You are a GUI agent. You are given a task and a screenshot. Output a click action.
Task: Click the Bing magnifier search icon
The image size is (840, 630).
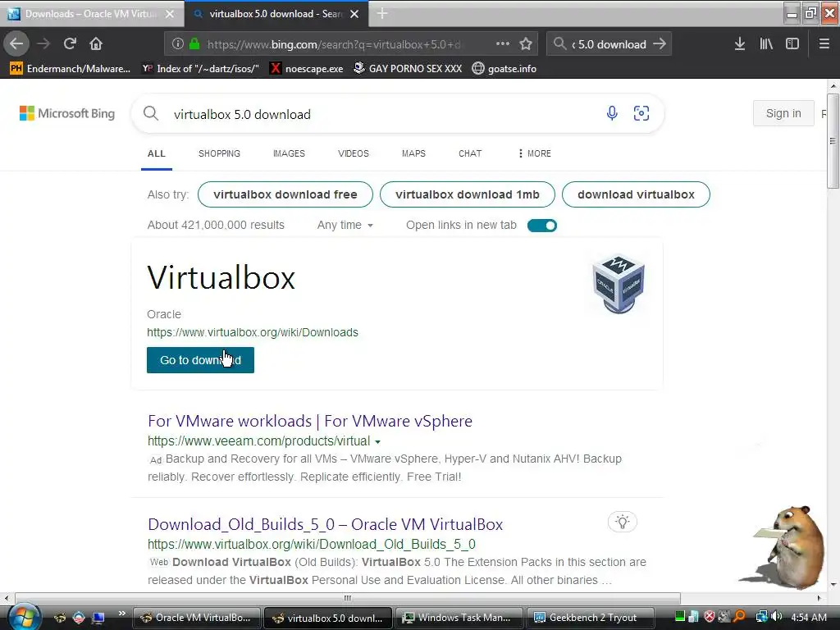(x=151, y=113)
